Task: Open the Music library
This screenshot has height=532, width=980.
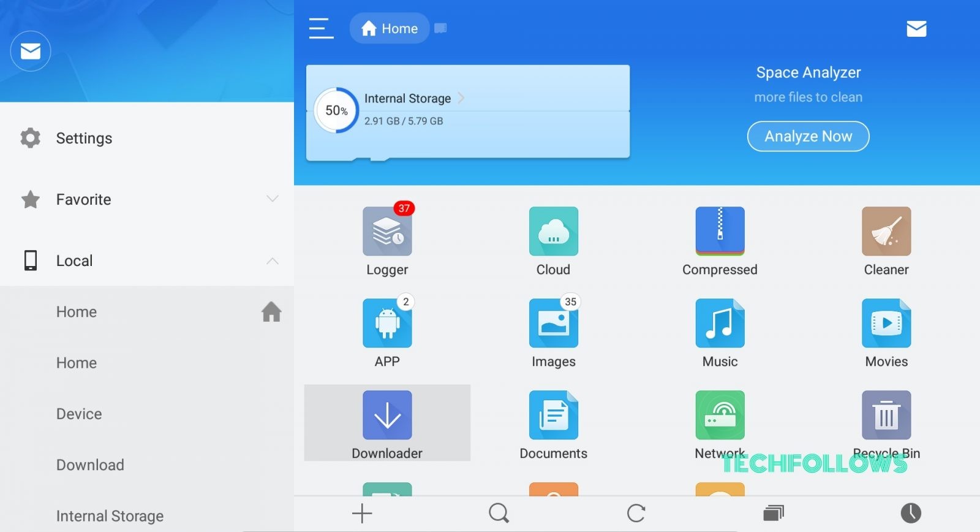Action: coord(720,323)
